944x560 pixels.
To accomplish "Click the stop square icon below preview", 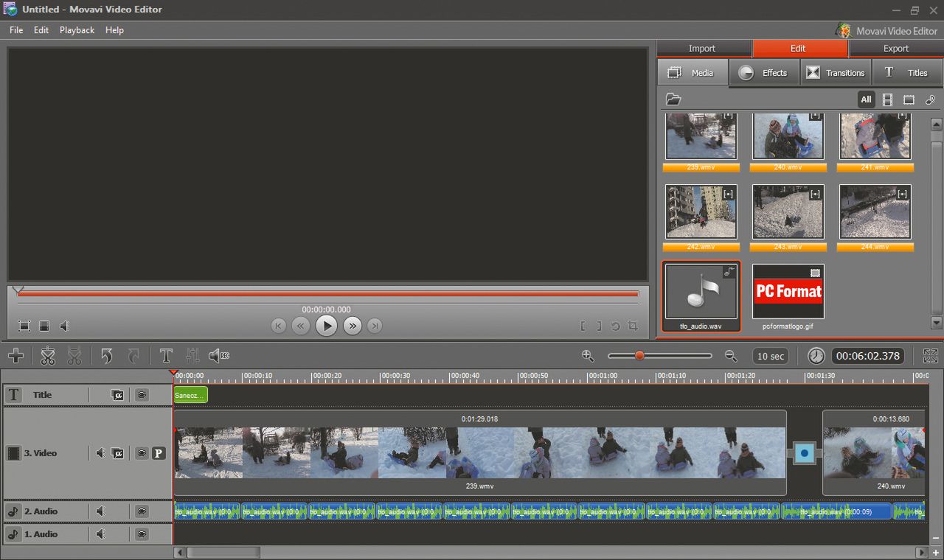I will coord(44,326).
